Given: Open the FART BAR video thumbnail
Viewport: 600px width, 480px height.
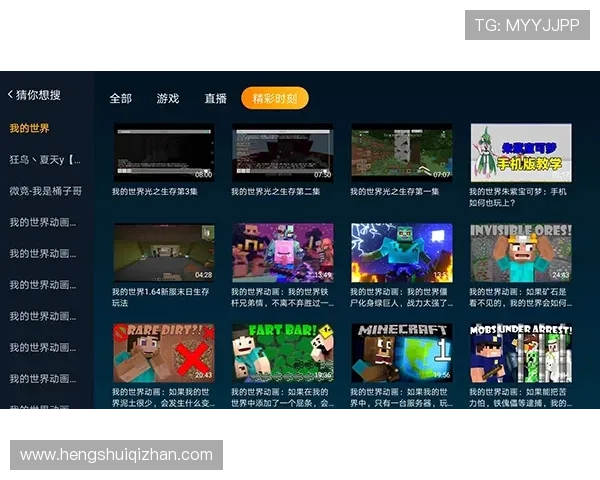Looking at the screenshot, I should click(283, 353).
